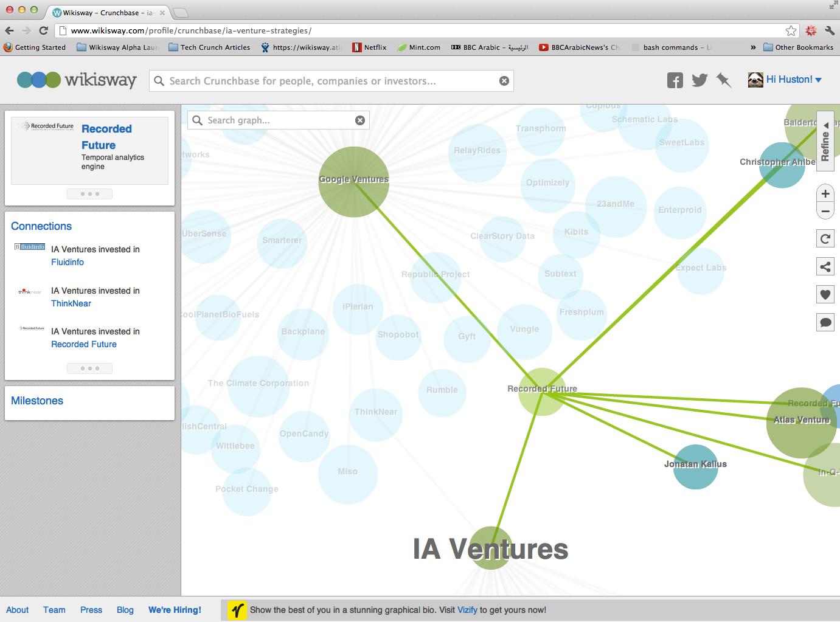This screenshot has width=840, height=622.
Task: Click the Fluidinfo logo thumbnail
Action: [30, 247]
